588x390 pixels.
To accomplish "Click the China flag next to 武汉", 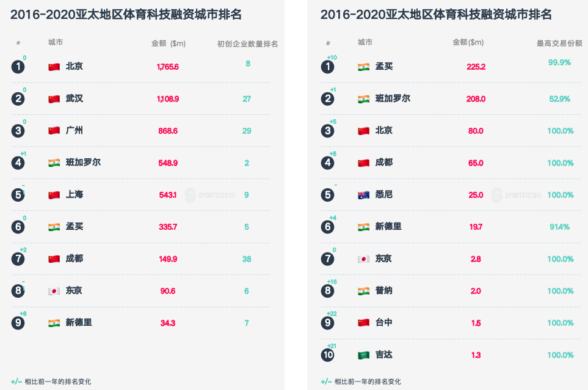I will [x=54, y=99].
